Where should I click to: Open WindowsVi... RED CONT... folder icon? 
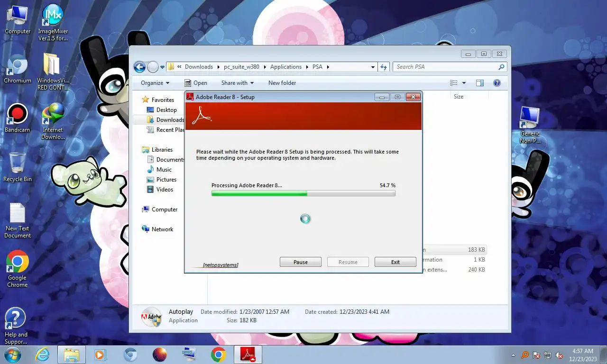click(x=53, y=72)
